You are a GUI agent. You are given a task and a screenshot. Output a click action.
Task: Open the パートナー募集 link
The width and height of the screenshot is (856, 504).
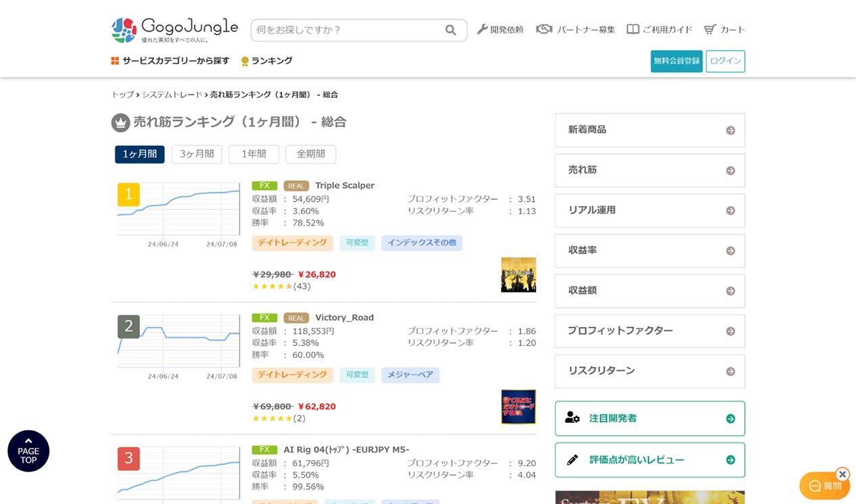point(576,30)
